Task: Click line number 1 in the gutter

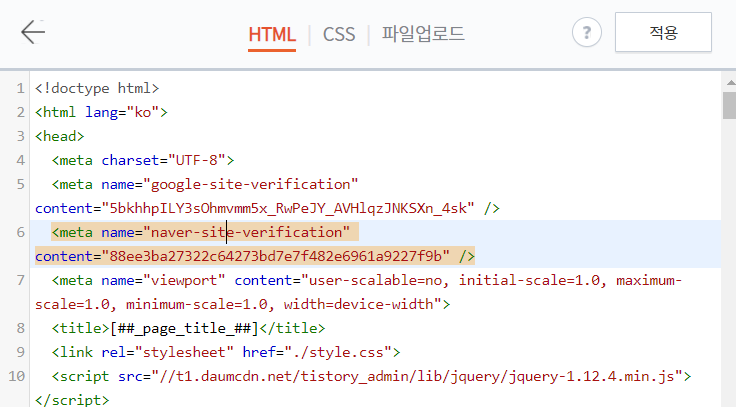Action: pos(20,88)
